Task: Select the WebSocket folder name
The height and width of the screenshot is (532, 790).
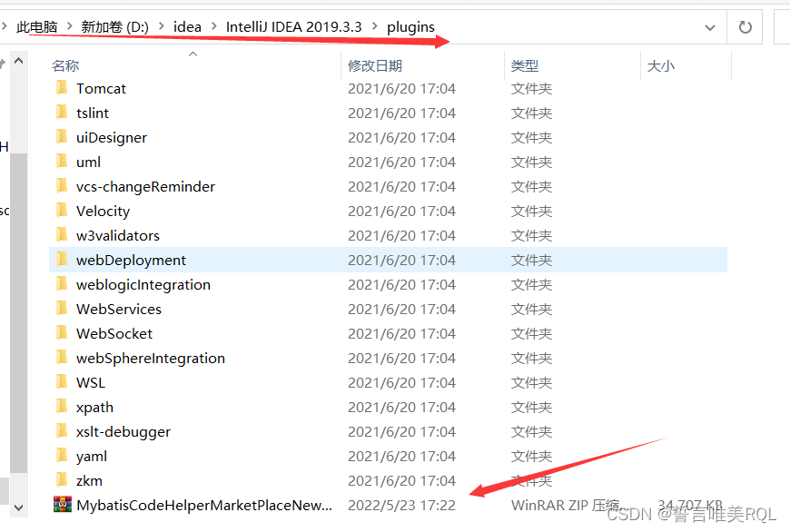Action: 114,333
